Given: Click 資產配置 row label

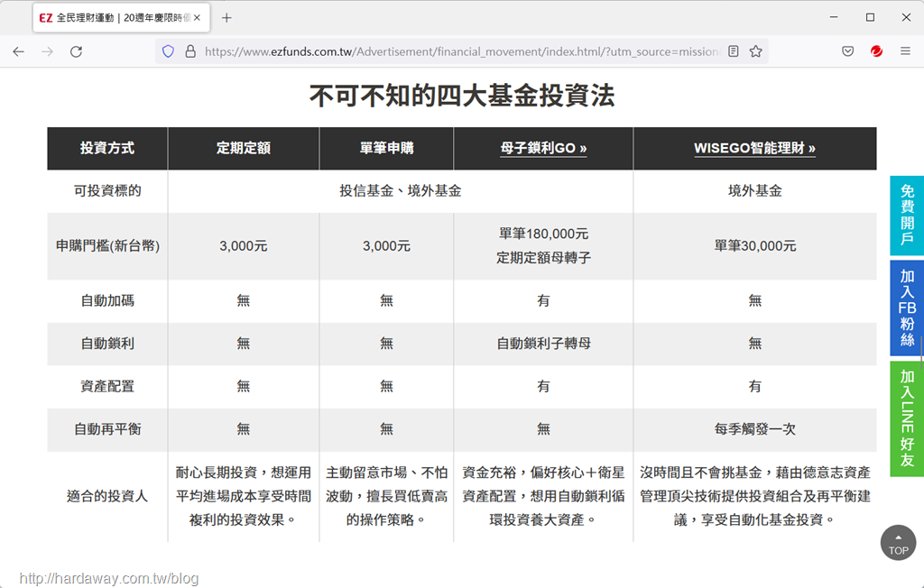Looking at the screenshot, I should 107,387.
